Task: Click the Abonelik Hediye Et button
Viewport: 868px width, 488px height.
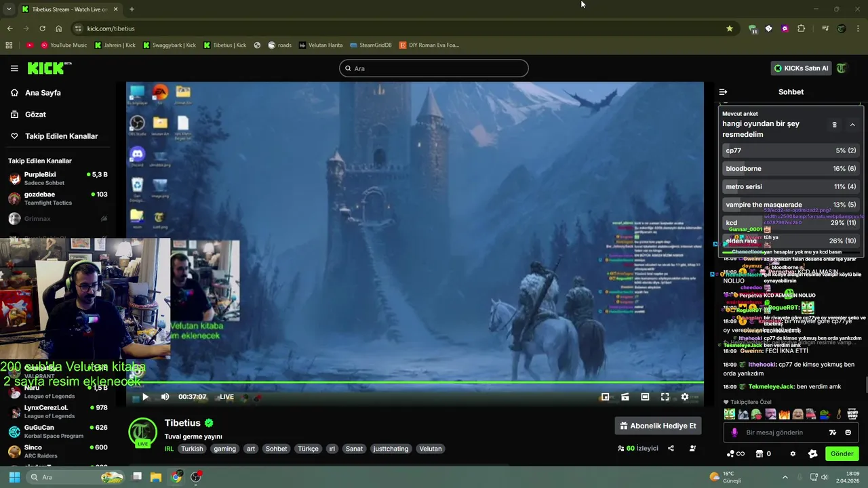Action: click(658, 426)
